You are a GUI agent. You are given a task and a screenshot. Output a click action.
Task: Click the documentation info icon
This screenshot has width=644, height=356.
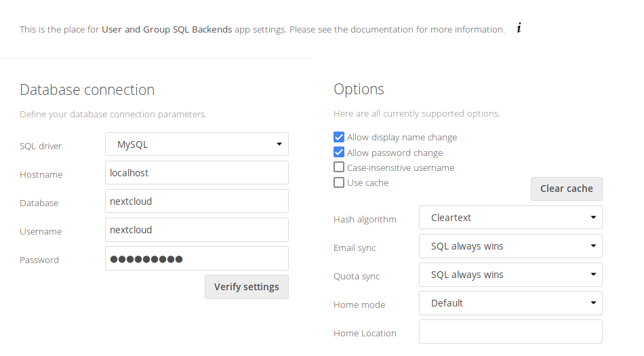pos(519,28)
